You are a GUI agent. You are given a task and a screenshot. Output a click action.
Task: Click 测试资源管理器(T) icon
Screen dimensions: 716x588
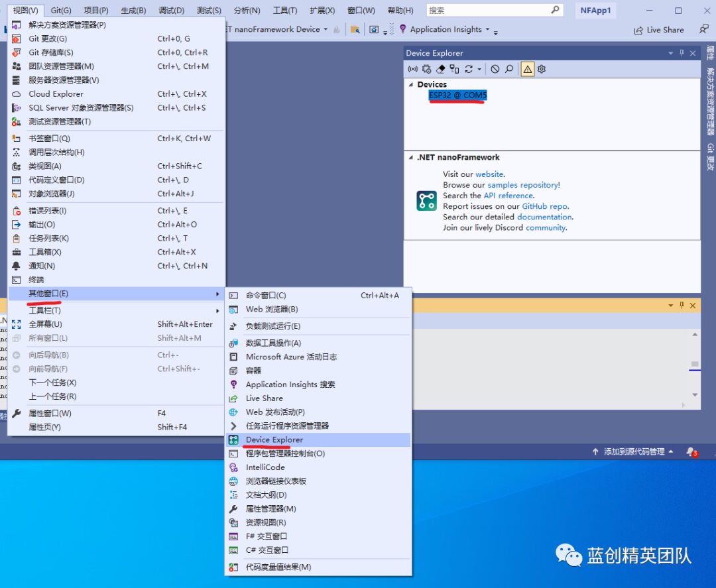coord(17,121)
